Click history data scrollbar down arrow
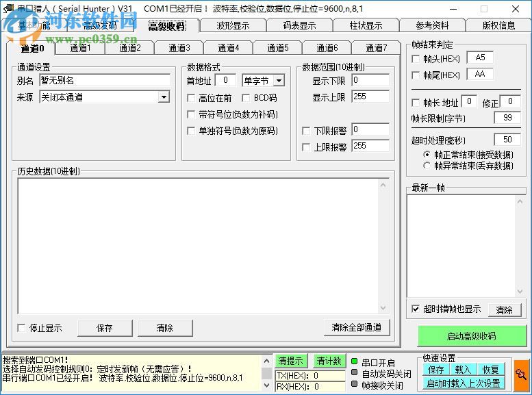This screenshot has width=532, height=395. coord(383,308)
